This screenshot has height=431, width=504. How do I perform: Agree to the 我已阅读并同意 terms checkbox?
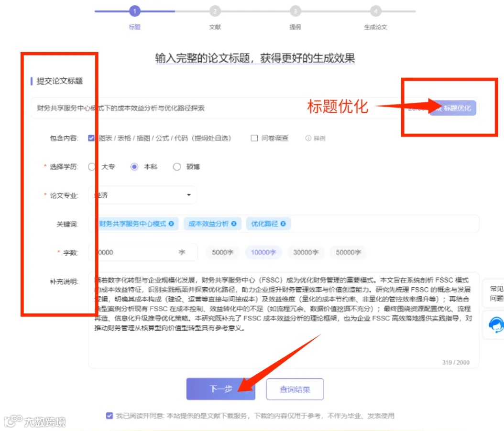pyautogui.click(x=109, y=415)
